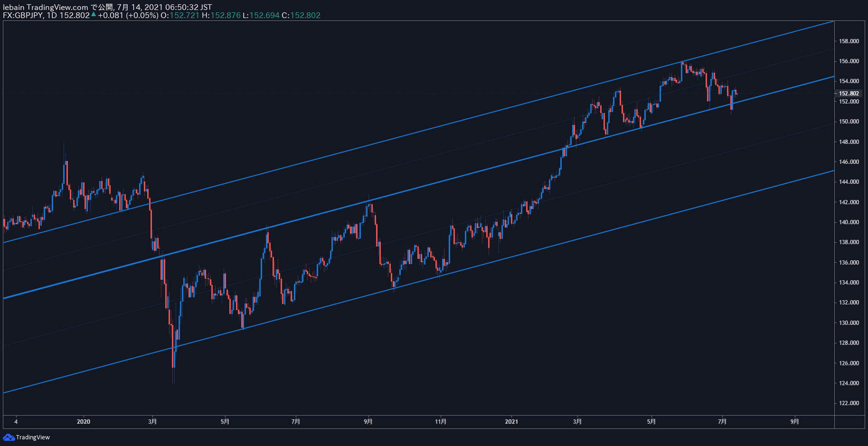
Task: Click the 130.000 price axis label
Action: (849, 323)
